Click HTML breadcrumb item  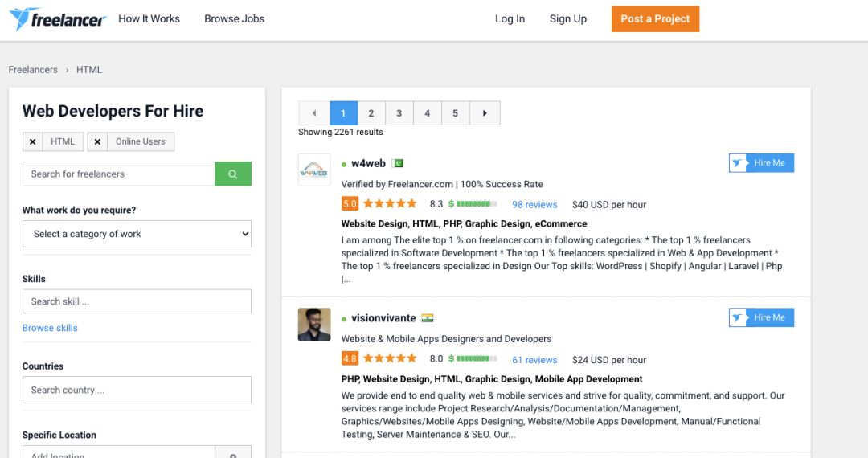coord(89,70)
